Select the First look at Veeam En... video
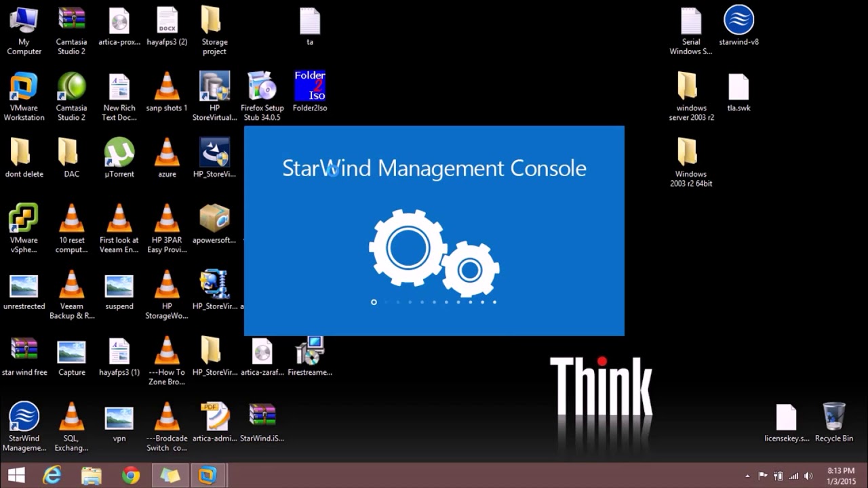Viewport: 868px width, 488px height. [x=119, y=229]
